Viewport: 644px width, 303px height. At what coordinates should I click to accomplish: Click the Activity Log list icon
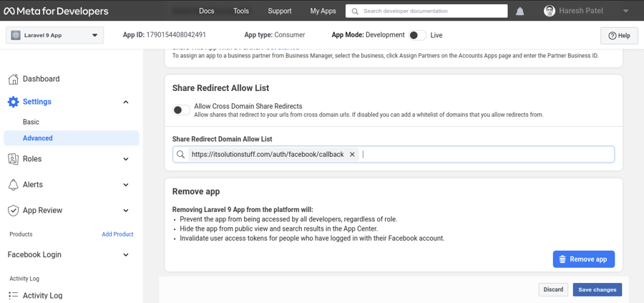[x=13, y=295]
